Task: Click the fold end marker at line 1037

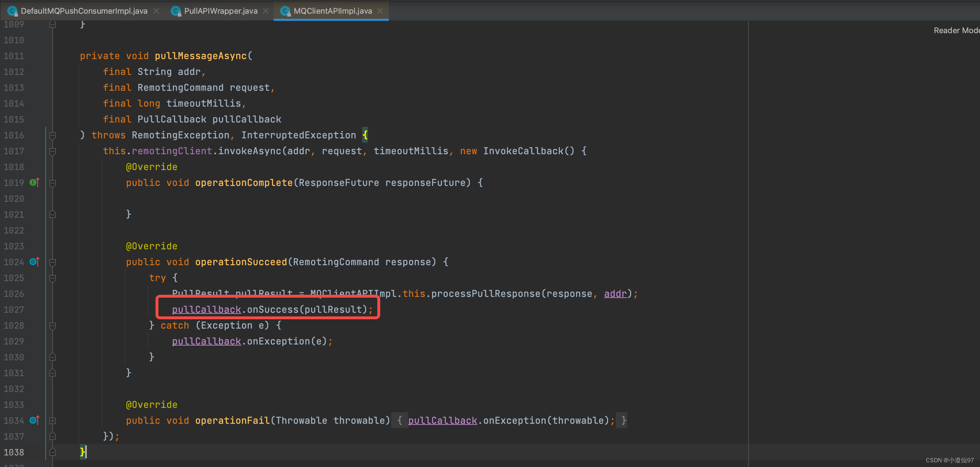Action: [53, 436]
